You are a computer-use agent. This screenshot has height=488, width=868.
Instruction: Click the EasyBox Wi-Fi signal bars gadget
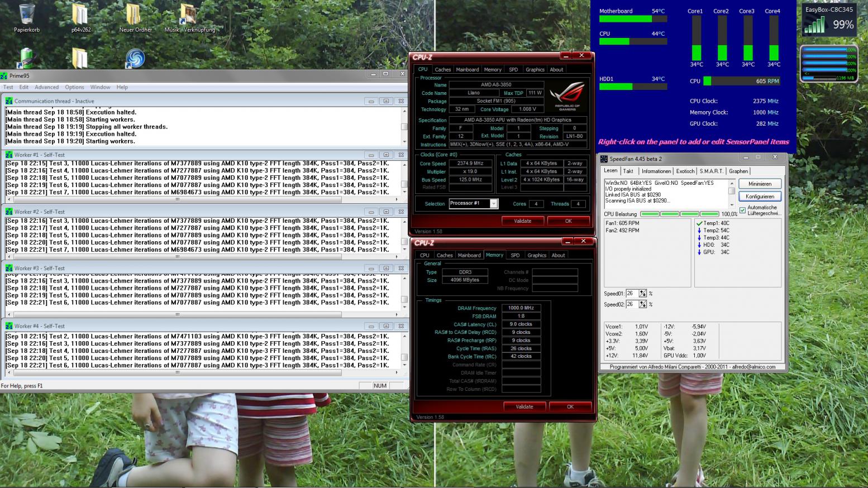815,25
